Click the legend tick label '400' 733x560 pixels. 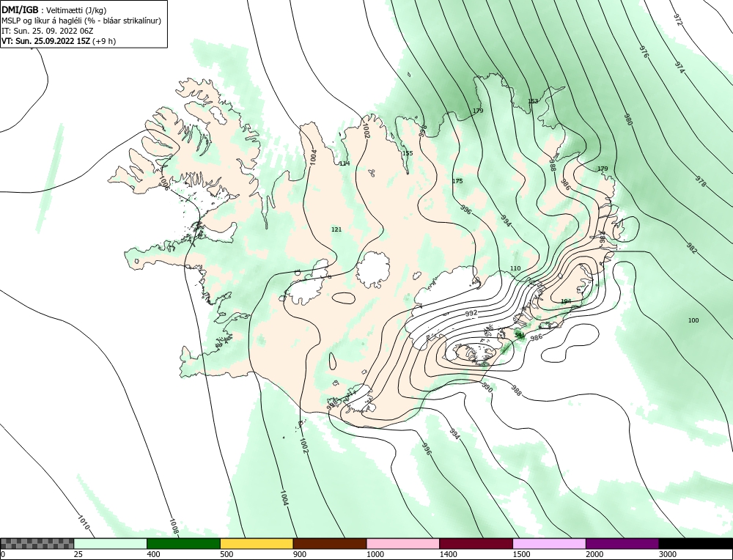coord(153,554)
